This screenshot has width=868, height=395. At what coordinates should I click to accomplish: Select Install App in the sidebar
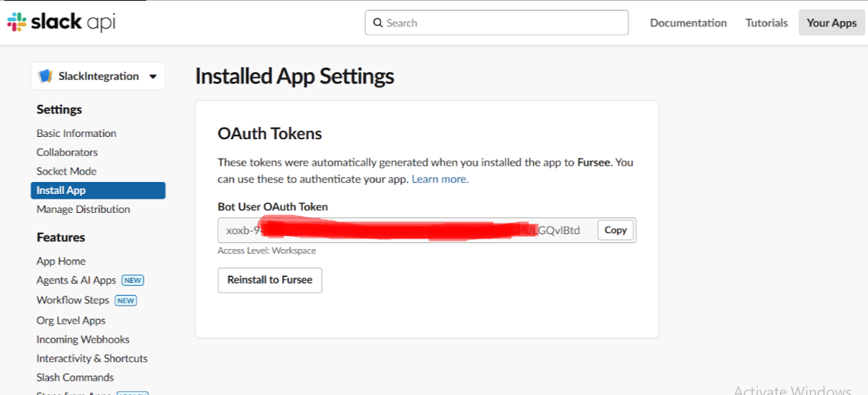click(x=98, y=190)
